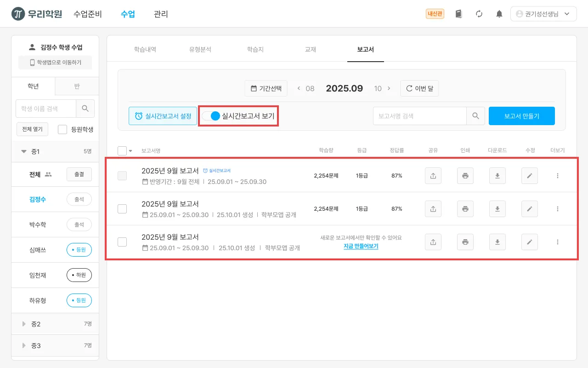The height and width of the screenshot is (368, 588).
Task: Open 실시간보고서 설정
Action: 163,116
